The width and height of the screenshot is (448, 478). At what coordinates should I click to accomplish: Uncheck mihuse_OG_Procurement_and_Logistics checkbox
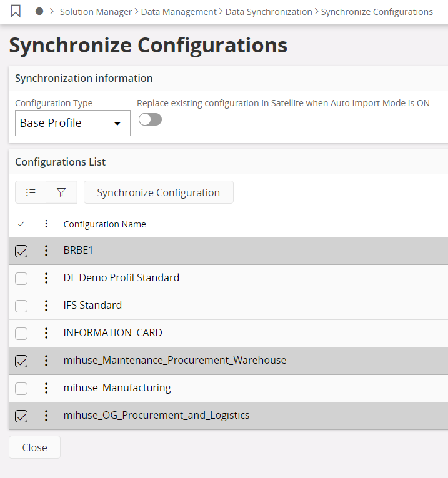pos(21,416)
